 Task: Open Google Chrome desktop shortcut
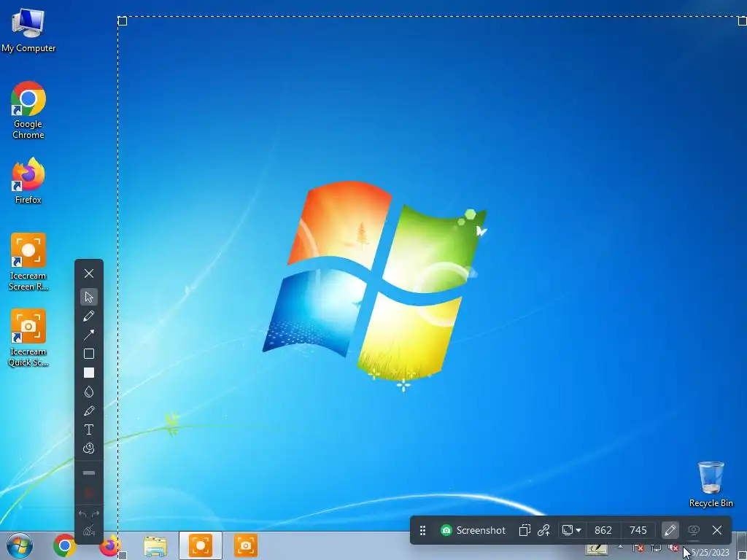[x=28, y=110]
